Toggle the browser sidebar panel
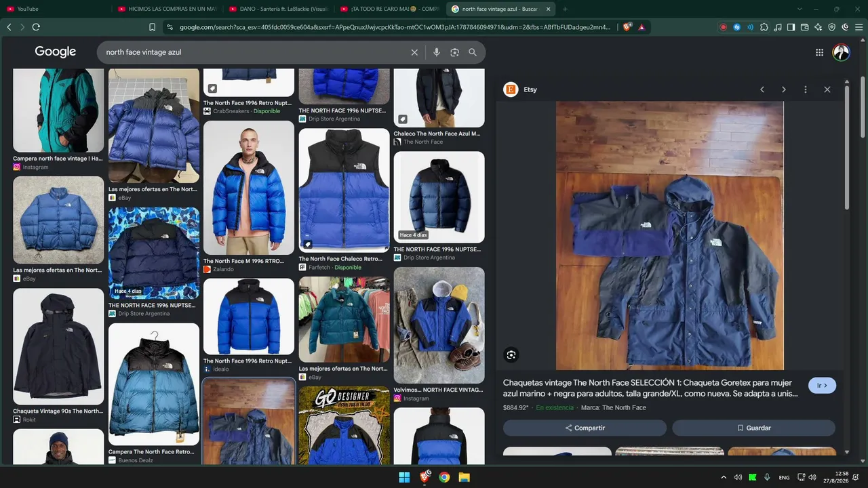Screen dimensions: 868x488 tap(791, 27)
